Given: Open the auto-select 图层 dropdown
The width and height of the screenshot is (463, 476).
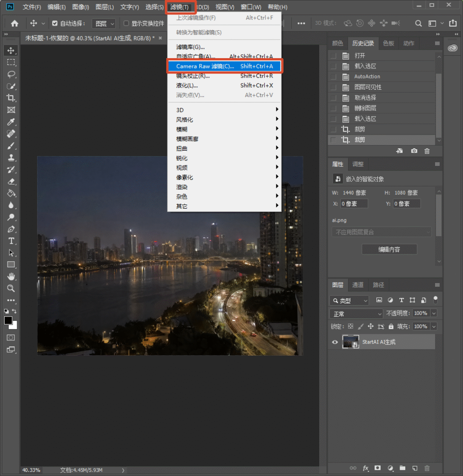Looking at the screenshot, I should tap(104, 23).
